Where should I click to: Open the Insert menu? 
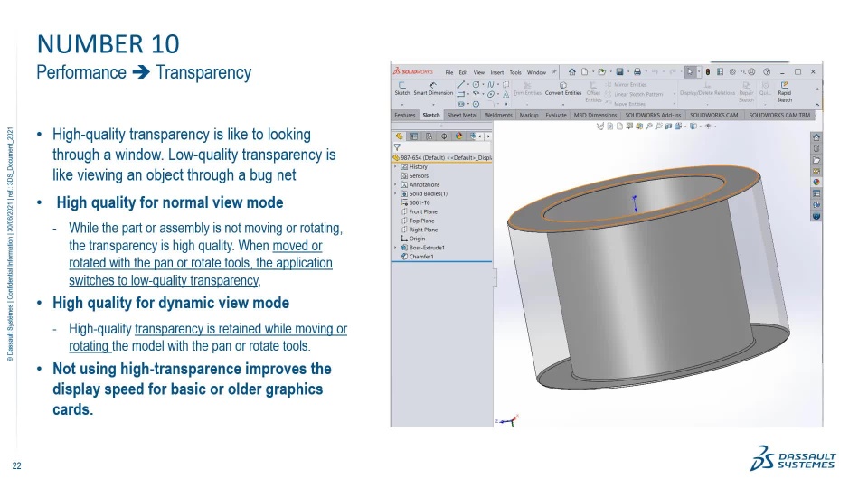click(x=496, y=72)
